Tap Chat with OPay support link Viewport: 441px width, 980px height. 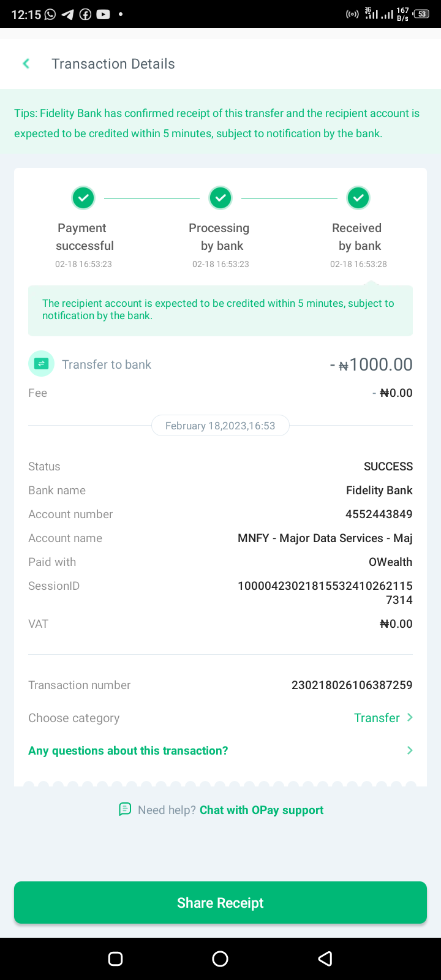(262, 810)
